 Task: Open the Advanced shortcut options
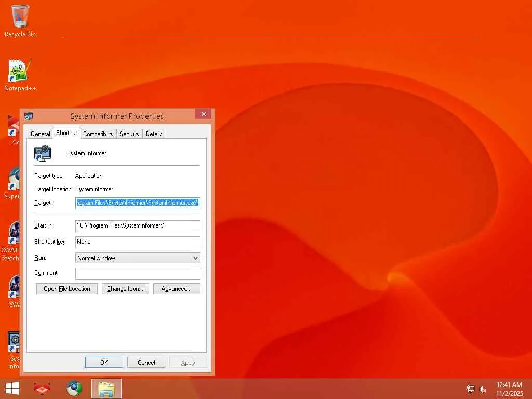177,289
